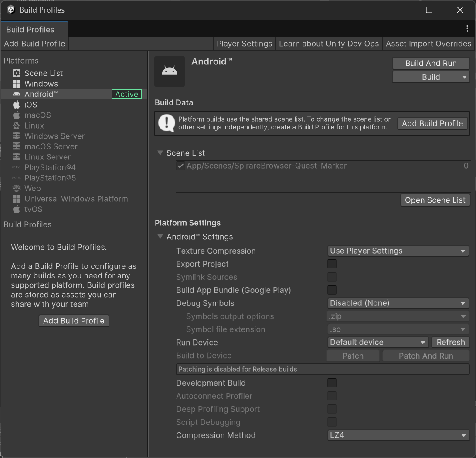The image size is (476, 458).
Task: Click the tvOS Apple logo icon
Action: click(x=17, y=209)
